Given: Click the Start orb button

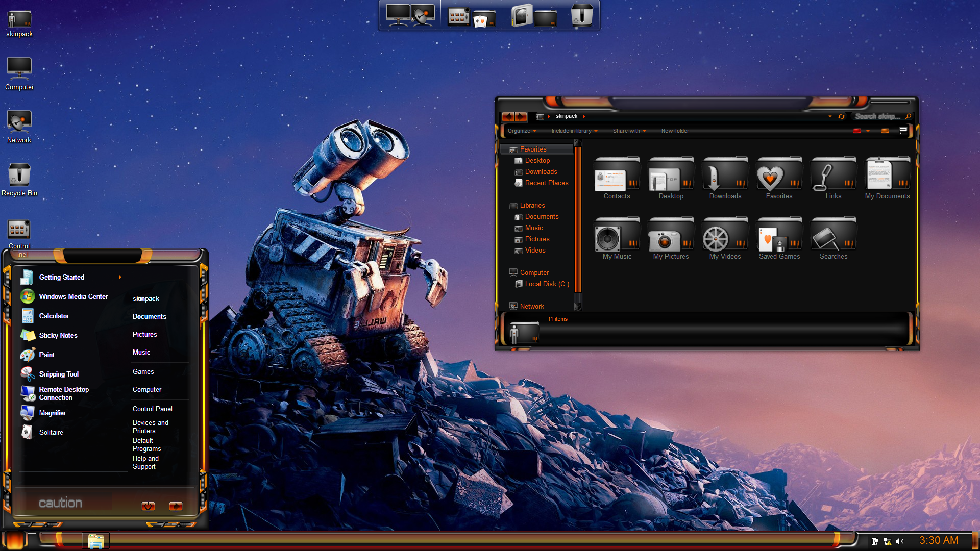Looking at the screenshot, I should tap(14, 540).
